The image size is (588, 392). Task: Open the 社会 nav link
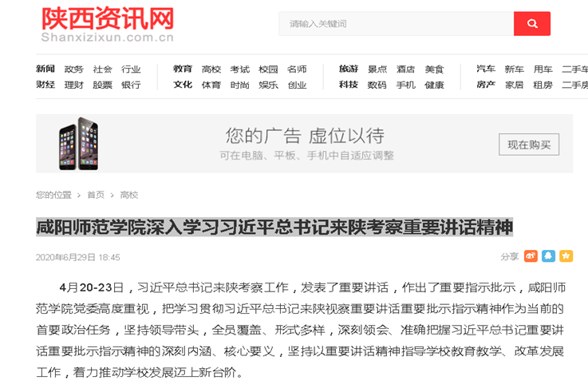[x=102, y=69]
